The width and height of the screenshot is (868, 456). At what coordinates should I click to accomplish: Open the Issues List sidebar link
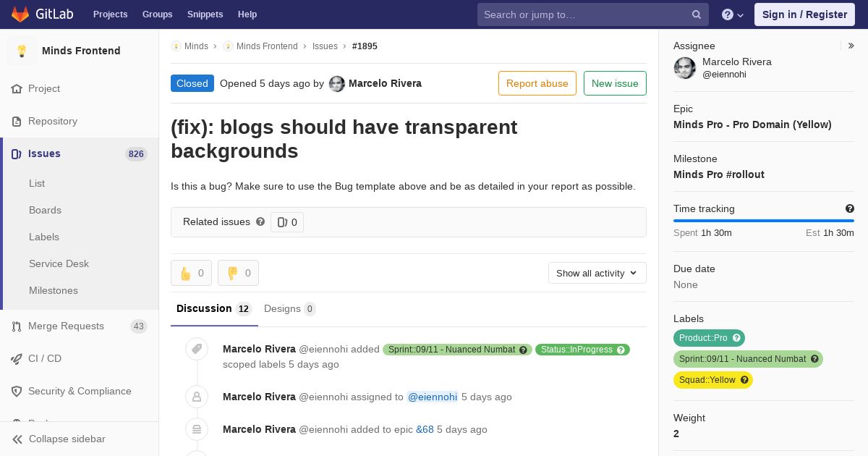[37, 183]
